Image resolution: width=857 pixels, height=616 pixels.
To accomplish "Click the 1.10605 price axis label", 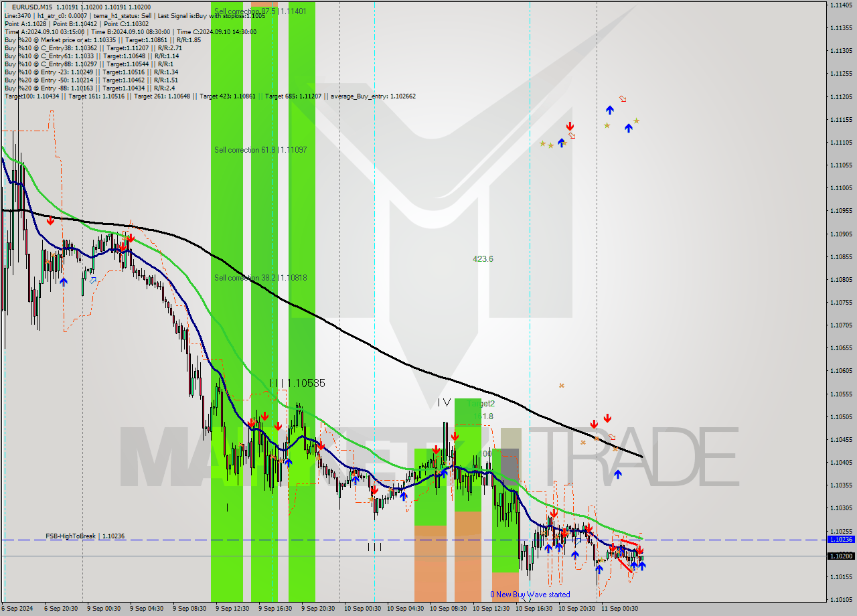I will click(x=841, y=370).
